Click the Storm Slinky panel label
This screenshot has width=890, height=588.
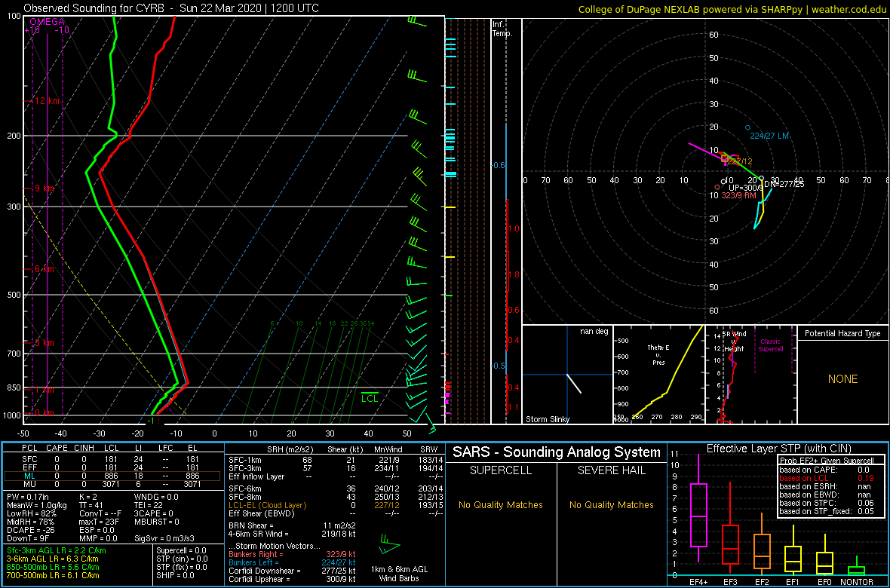(x=548, y=419)
